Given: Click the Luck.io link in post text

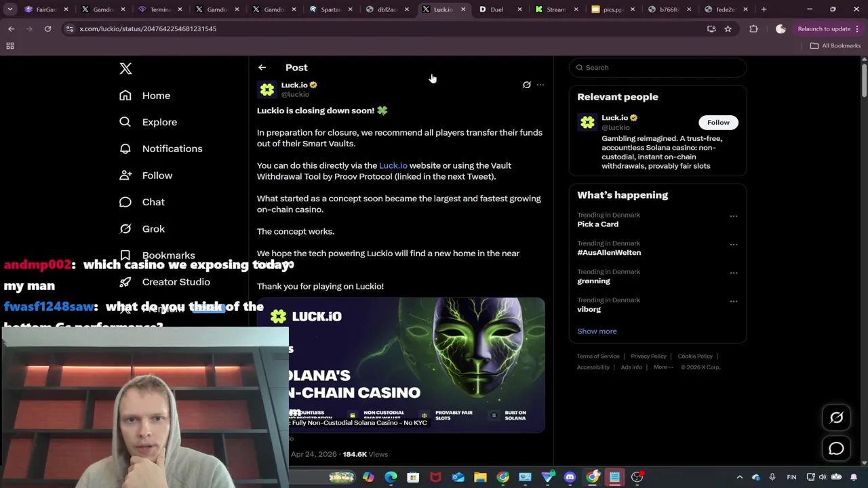Looking at the screenshot, I should pyautogui.click(x=393, y=165).
